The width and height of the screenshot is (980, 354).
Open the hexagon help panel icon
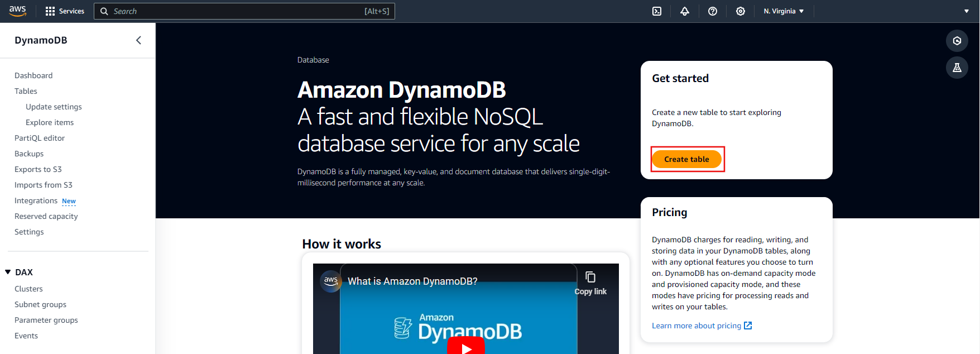[957, 41]
